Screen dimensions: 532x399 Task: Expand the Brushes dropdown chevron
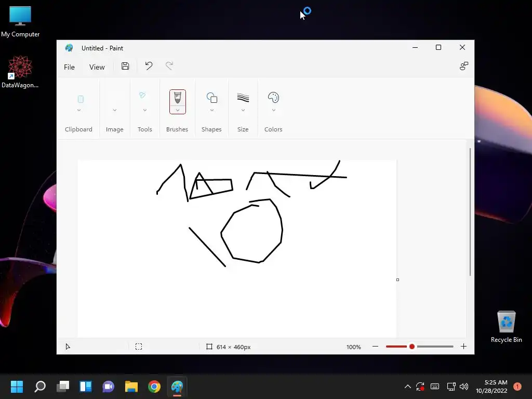(178, 110)
